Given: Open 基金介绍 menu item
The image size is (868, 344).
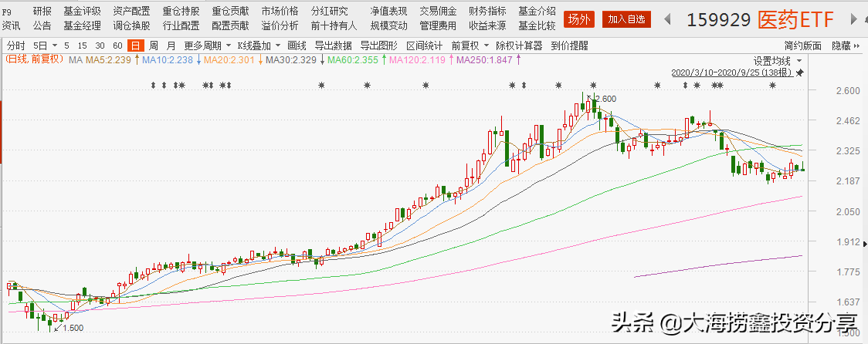Looking at the screenshot, I should pyautogui.click(x=537, y=11).
